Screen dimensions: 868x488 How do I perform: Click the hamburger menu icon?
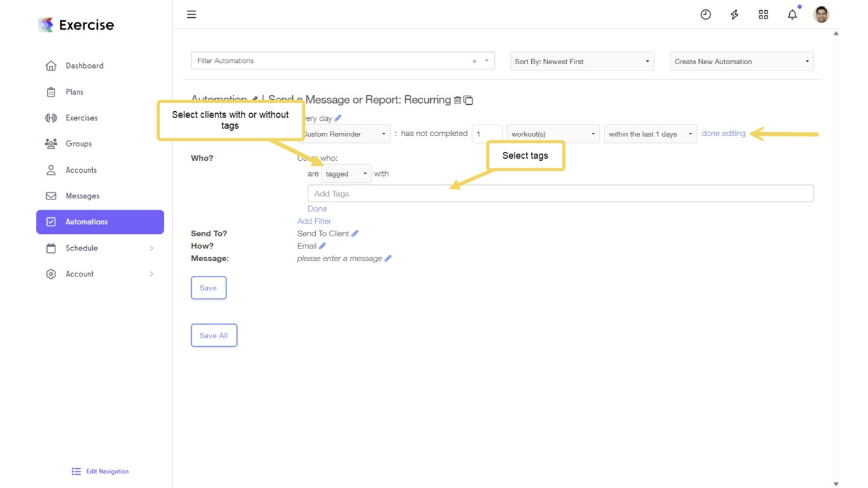coord(191,14)
